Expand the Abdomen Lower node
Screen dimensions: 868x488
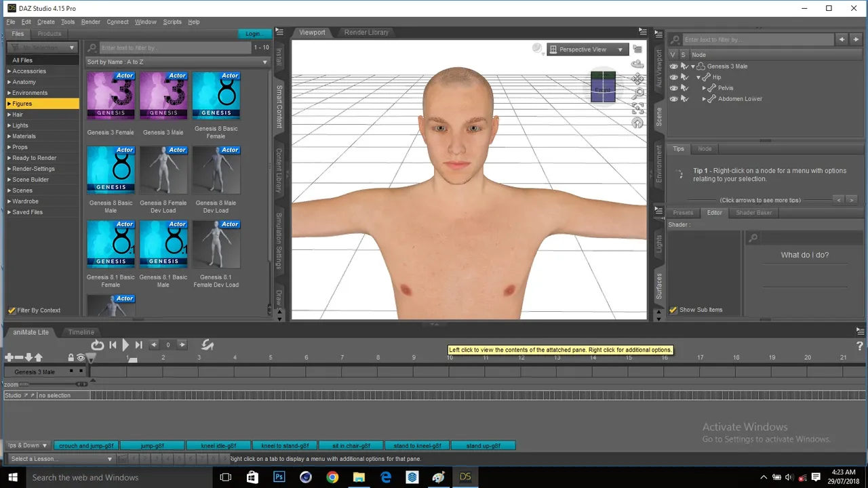704,99
